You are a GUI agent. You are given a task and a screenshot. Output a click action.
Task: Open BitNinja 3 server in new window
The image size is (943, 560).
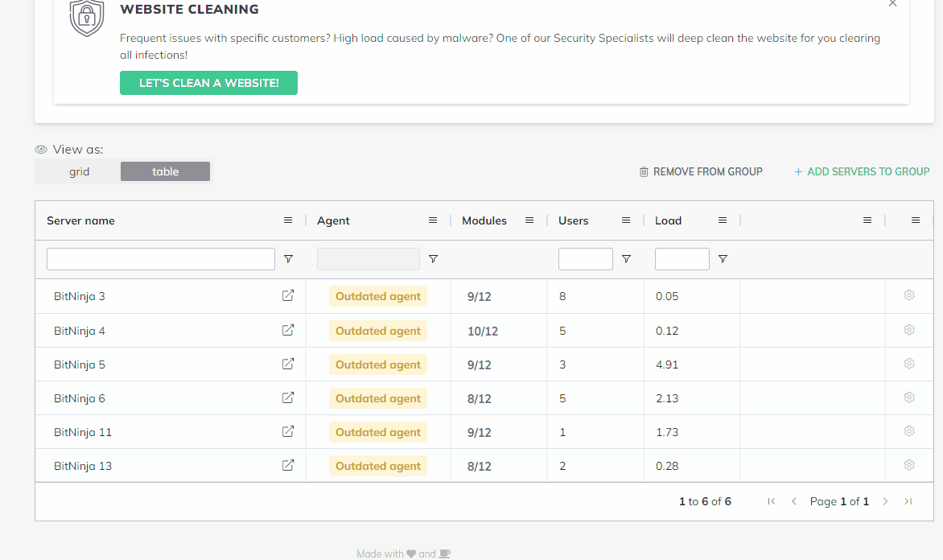[x=288, y=295]
